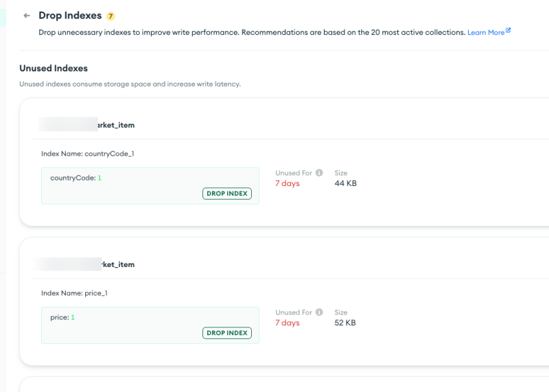Click the Unused For info icon for countryCode_1

(x=319, y=173)
